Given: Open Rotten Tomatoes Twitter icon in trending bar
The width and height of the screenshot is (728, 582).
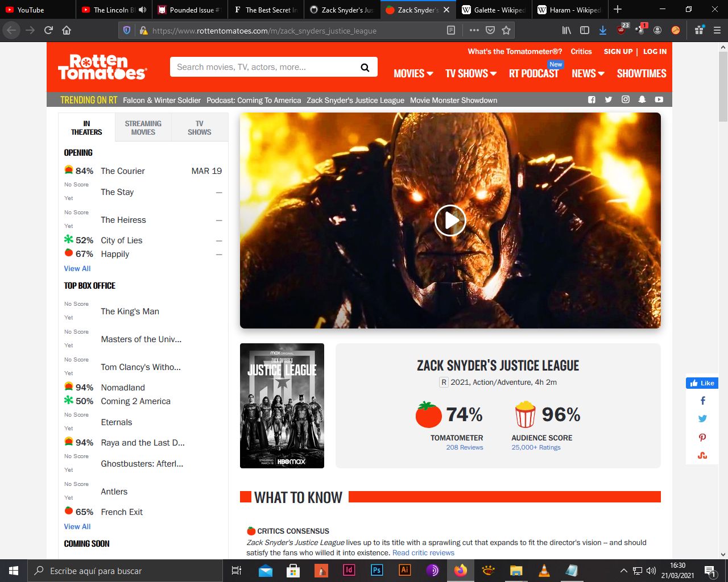Looking at the screenshot, I should click(x=608, y=99).
